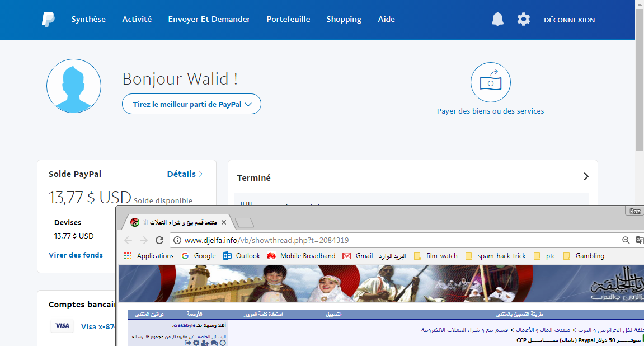This screenshot has width=644, height=346.
Task: Click the Devises label
Action: point(68,222)
